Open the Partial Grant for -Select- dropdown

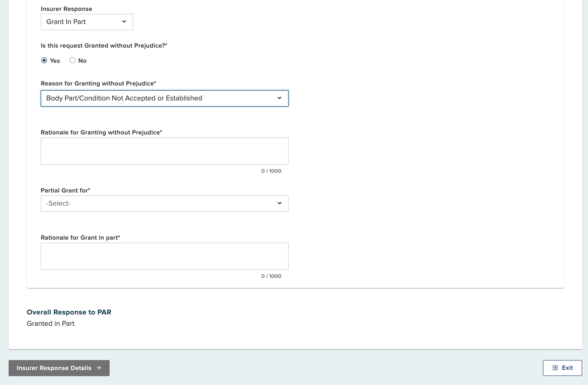[x=158, y=204]
